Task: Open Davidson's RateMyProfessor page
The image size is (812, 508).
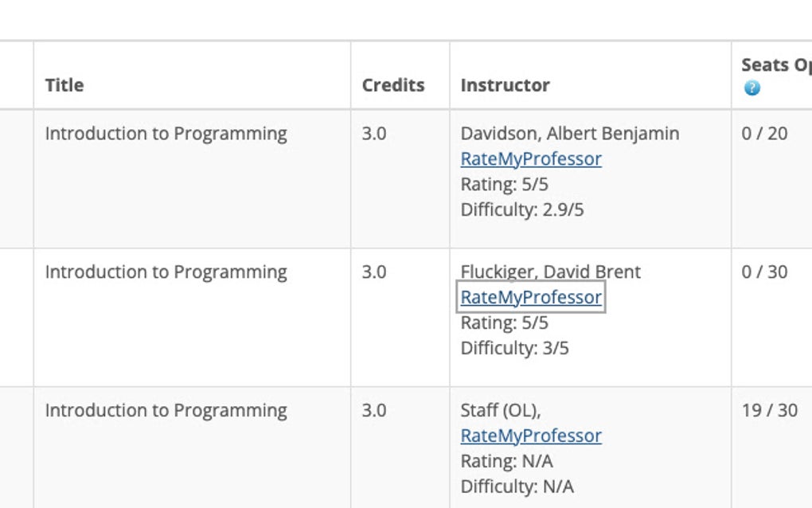Action: click(x=530, y=158)
